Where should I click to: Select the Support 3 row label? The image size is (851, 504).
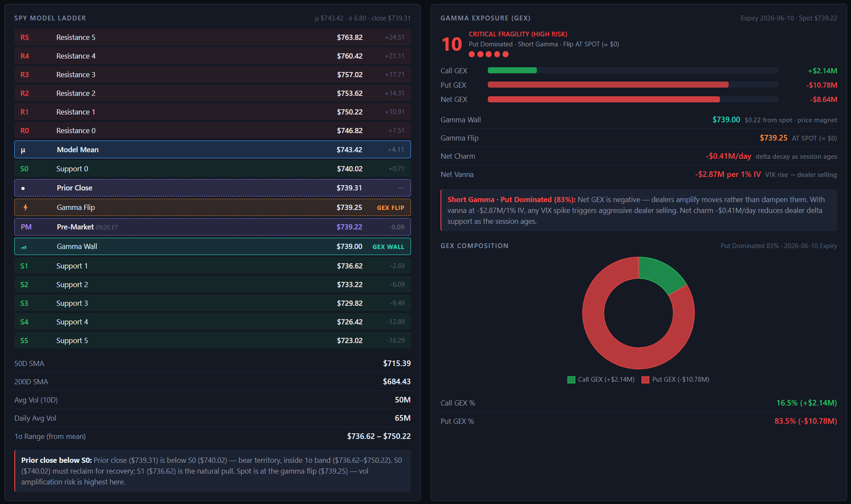[x=72, y=303]
